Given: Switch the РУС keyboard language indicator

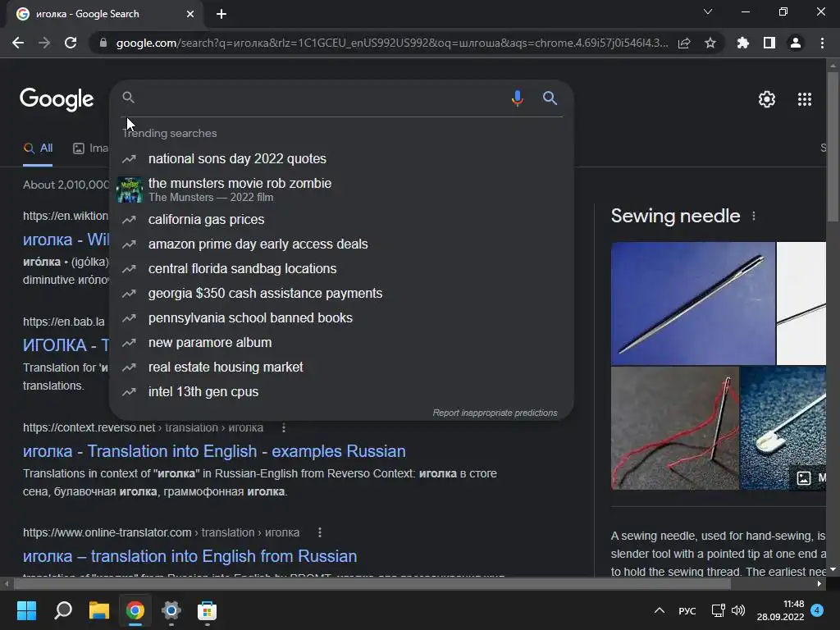Looking at the screenshot, I should tap(687, 610).
